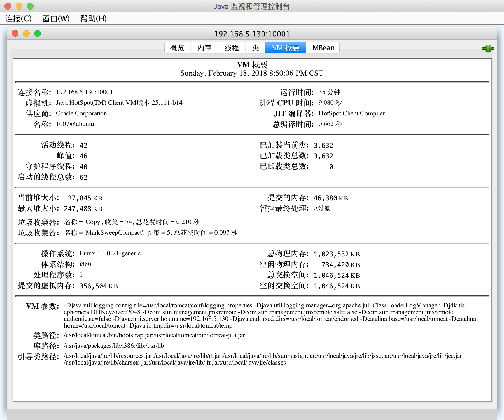Click the 类路径 bootstrap.jar path text
Image resolution: width=504 pixels, height=420 pixels.
(x=154, y=335)
